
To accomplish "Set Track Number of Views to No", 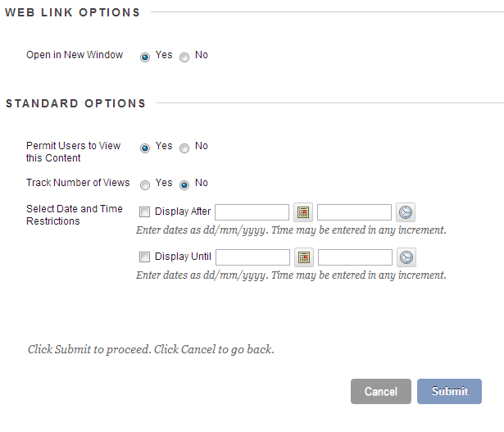I will (x=184, y=184).
